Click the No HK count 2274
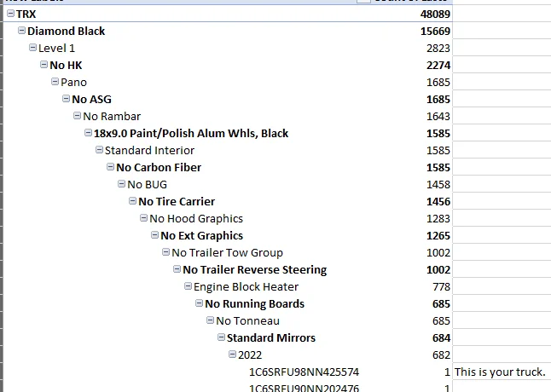Viewport: 551px width, 392px height. 438,66
